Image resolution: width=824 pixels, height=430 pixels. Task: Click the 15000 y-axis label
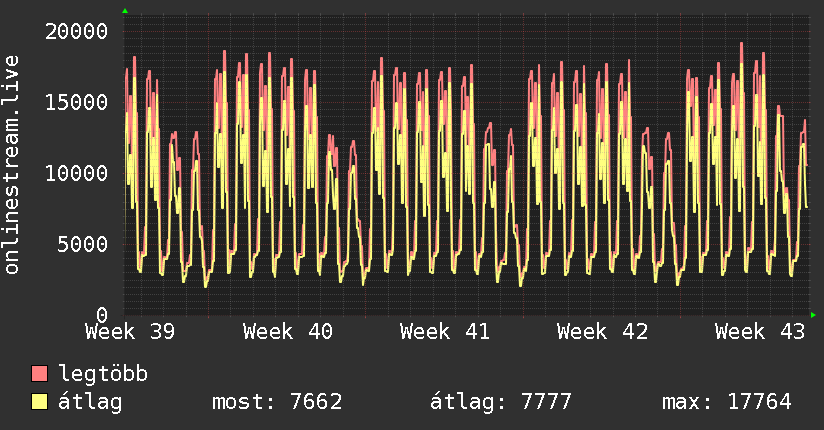76,102
